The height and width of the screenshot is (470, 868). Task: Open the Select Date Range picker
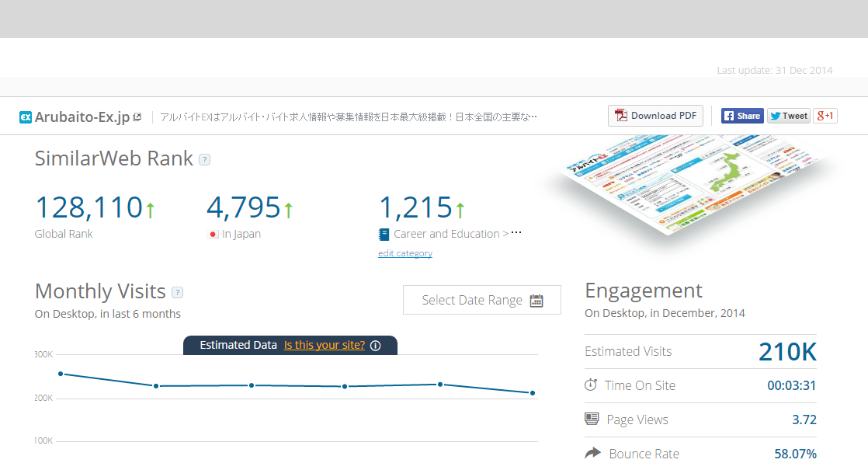[481, 300]
